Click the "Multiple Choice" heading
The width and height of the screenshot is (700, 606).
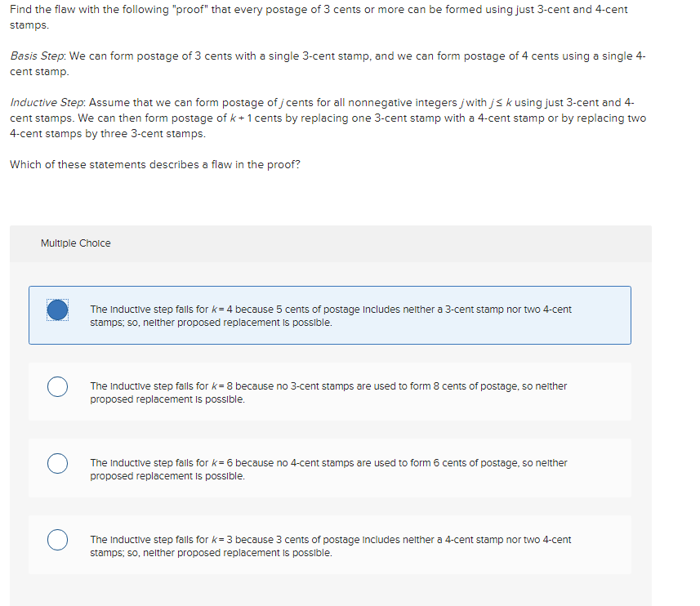(x=76, y=243)
